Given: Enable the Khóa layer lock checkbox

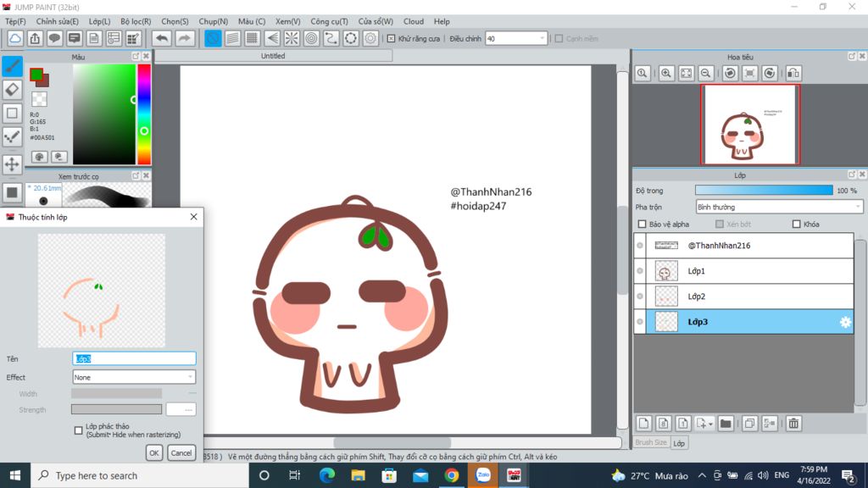Looking at the screenshot, I should click(797, 224).
